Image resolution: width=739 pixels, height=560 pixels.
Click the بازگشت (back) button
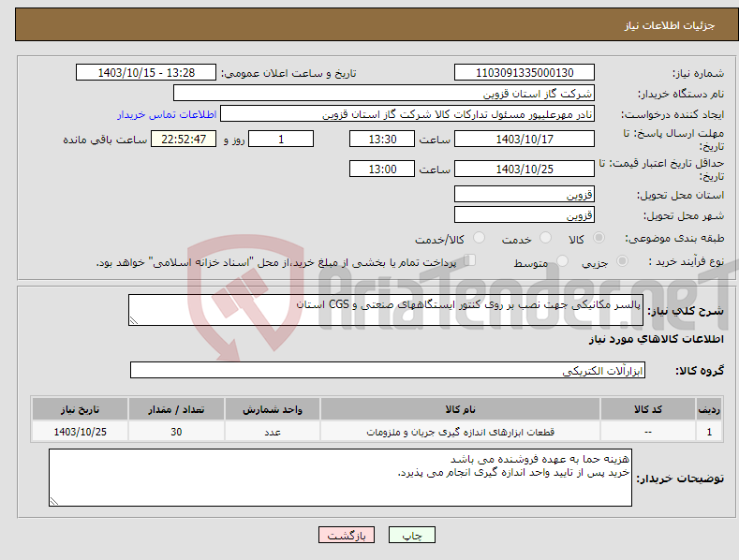click(x=347, y=535)
